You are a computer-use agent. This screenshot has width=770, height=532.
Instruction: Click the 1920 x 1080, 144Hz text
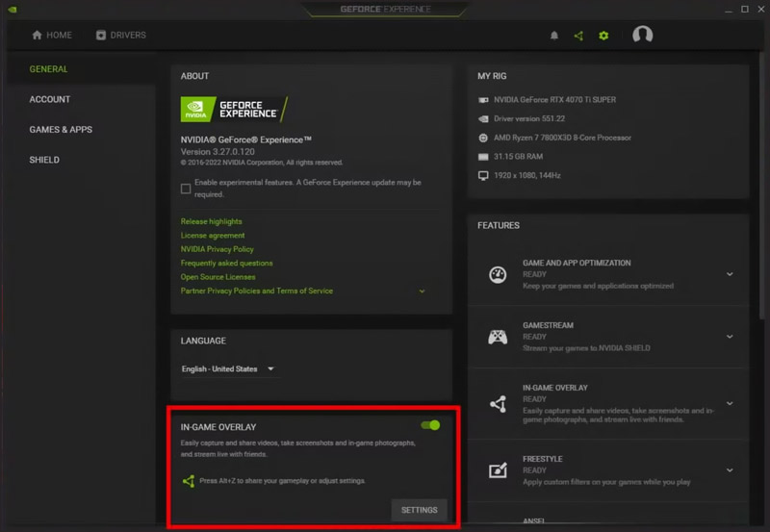pyautogui.click(x=526, y=176)
